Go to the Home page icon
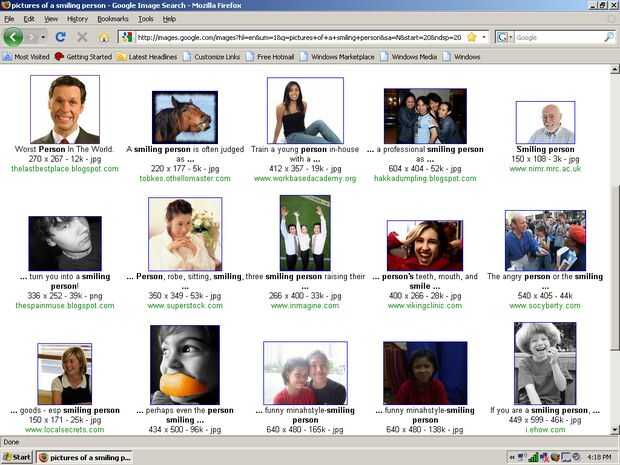 (104, 37)
